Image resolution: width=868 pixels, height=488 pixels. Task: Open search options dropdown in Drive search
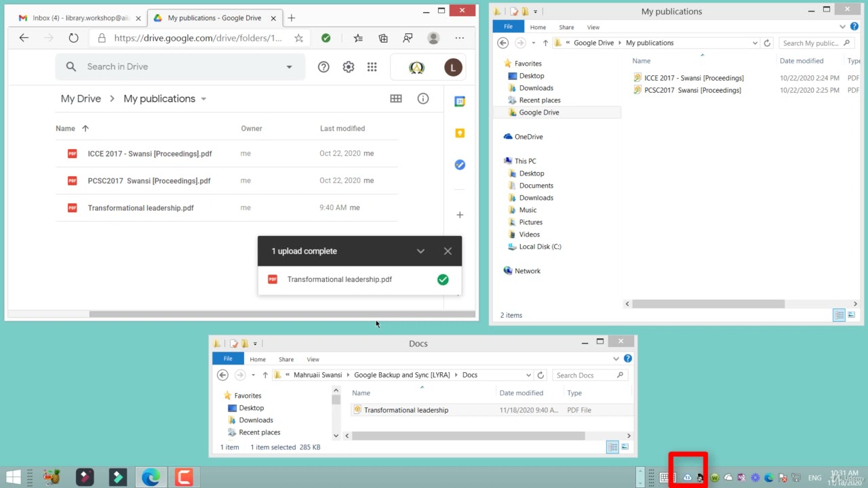[x=289, y=66]
